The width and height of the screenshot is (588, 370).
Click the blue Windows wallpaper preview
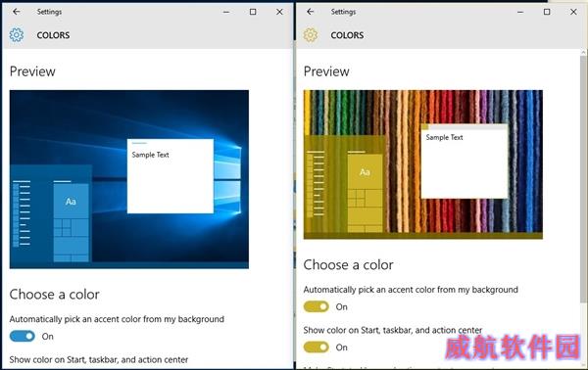click(129, 179)
